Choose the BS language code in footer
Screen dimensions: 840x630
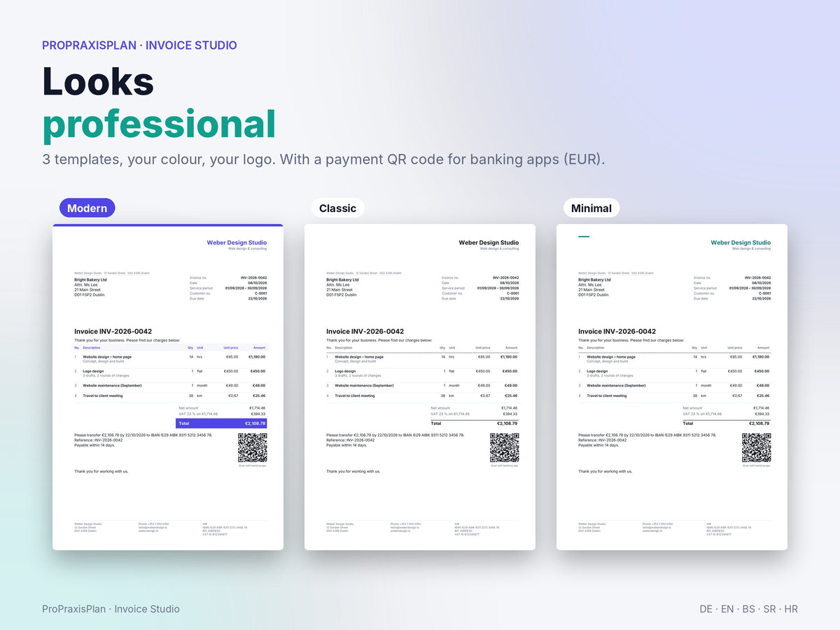pyautogui.click(x=749, y=609)
